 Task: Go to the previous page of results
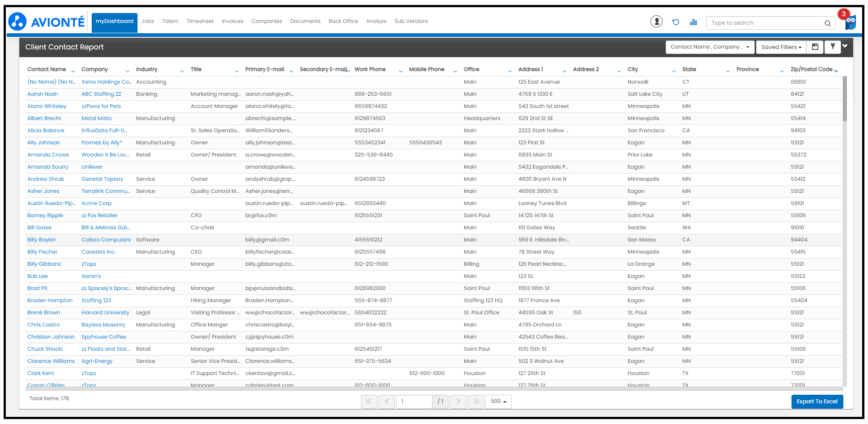coord(387,402)
